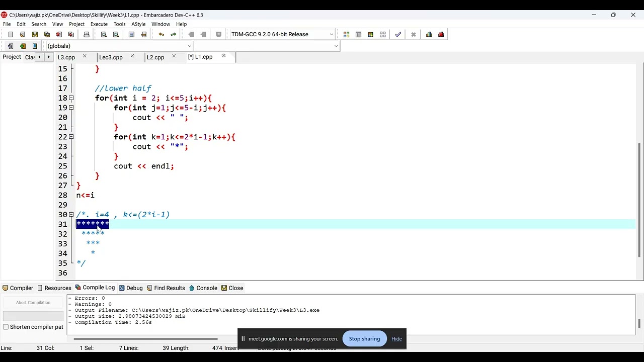Close the L1.cpp tab
The image size is (644, 362).
pyautogui.click(x=224, y=56)
